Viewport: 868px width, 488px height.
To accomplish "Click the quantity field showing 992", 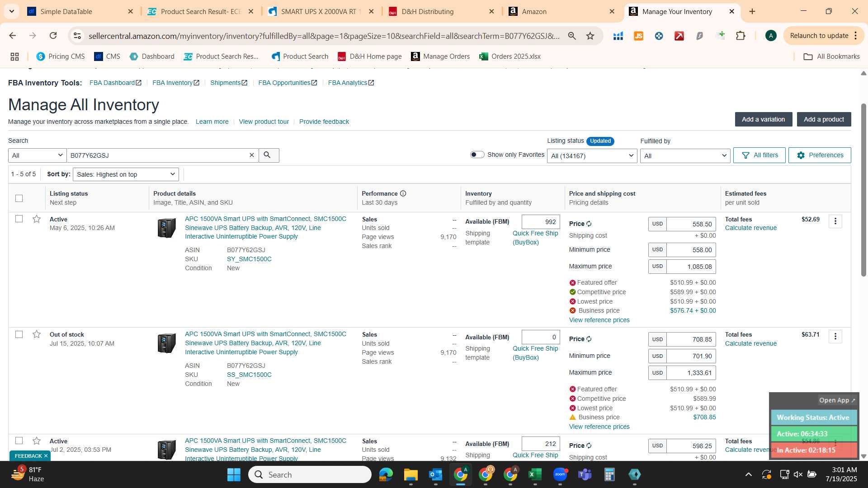I will [x=541, y=222].
